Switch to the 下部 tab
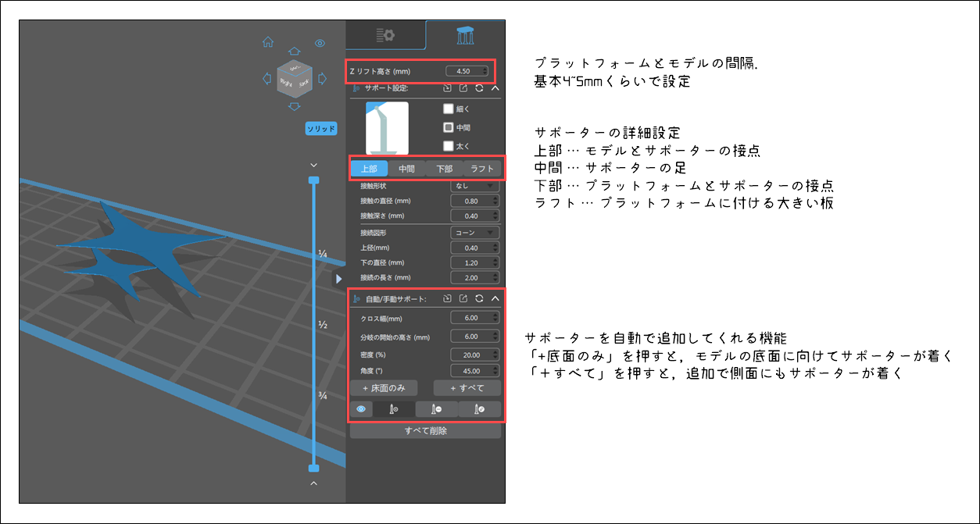980x524 pixels. point(444,169)
